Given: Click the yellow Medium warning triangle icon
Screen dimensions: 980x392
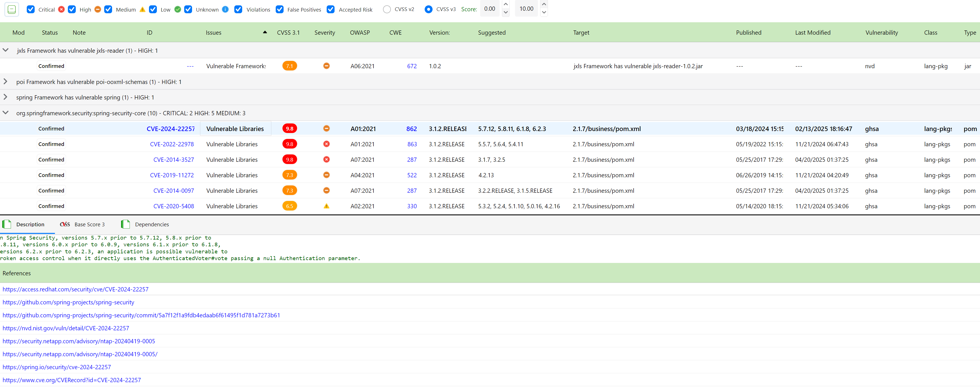Looking at the screenshot, I should point(142,10).
